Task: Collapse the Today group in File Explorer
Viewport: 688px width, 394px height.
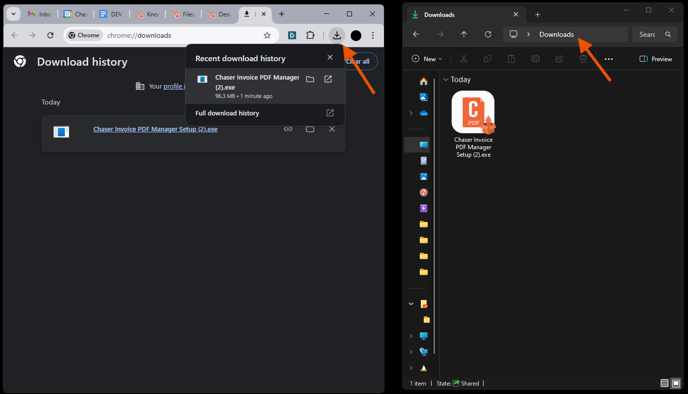Action: tap(446, 79)
